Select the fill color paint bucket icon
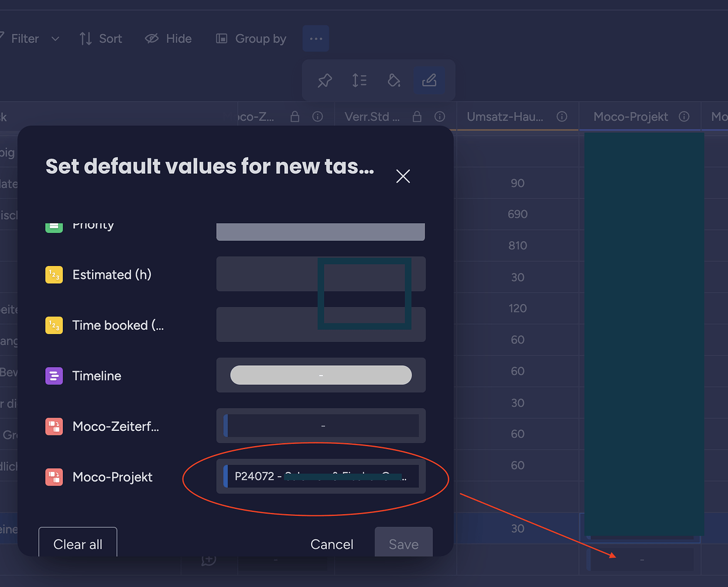The image size is (728, 587). pyautogui.click(x=394, y=80)
